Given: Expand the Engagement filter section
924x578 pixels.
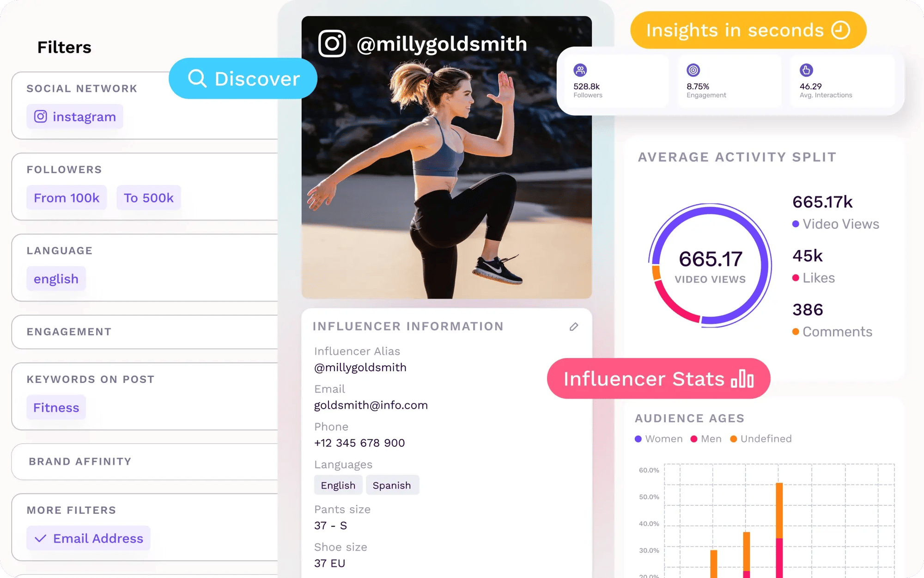Looking at the screenshot, I should tap(69, 332).
